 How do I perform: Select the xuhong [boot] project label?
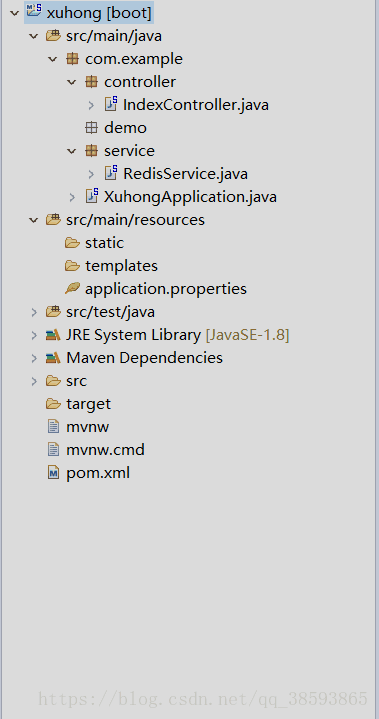(x=99, y=13)
